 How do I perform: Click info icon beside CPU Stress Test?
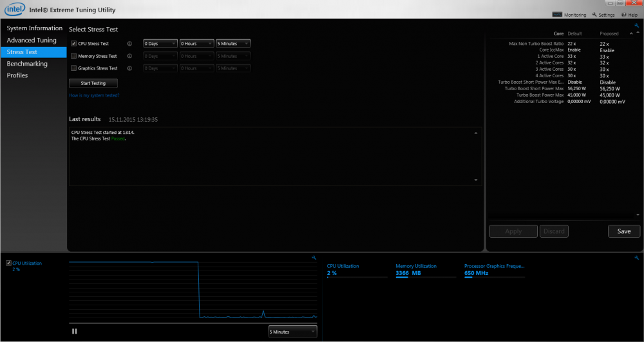coord(129,44)
